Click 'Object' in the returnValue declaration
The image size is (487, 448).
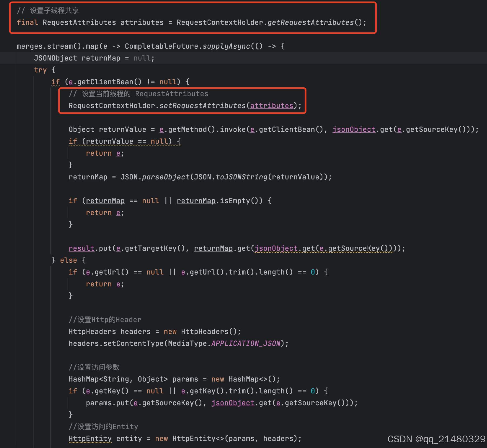[81, 129]
